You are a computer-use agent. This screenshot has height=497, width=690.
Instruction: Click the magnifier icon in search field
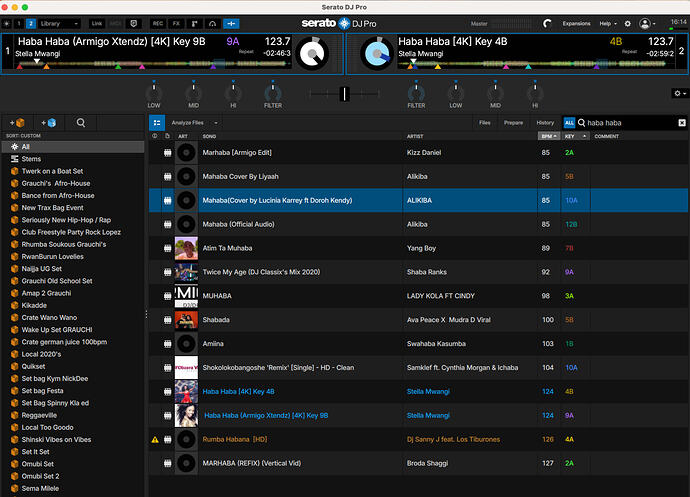click(x=581, y=123)
